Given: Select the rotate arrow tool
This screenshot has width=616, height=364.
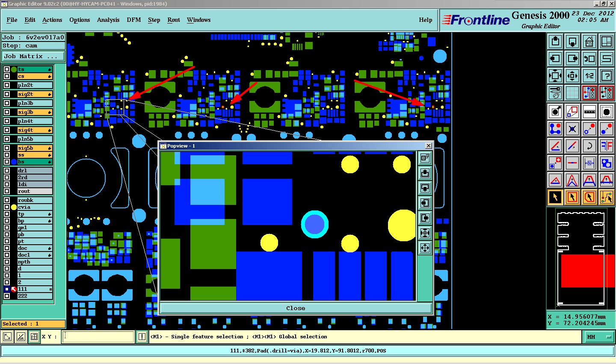Looking at the screenshot, I should coord(589,146).
